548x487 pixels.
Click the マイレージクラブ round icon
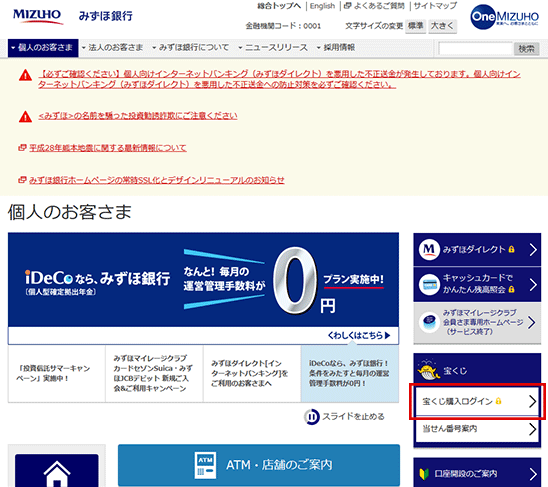[x=429, y=322]
